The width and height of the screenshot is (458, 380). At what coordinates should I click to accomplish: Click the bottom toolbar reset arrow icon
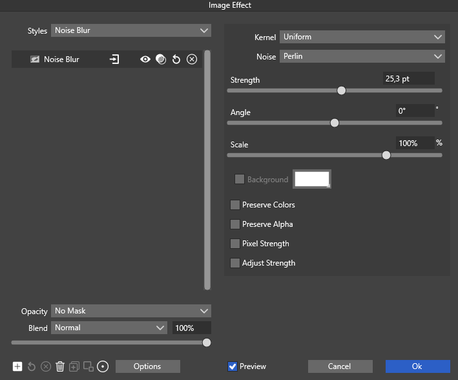coord(31,367)
